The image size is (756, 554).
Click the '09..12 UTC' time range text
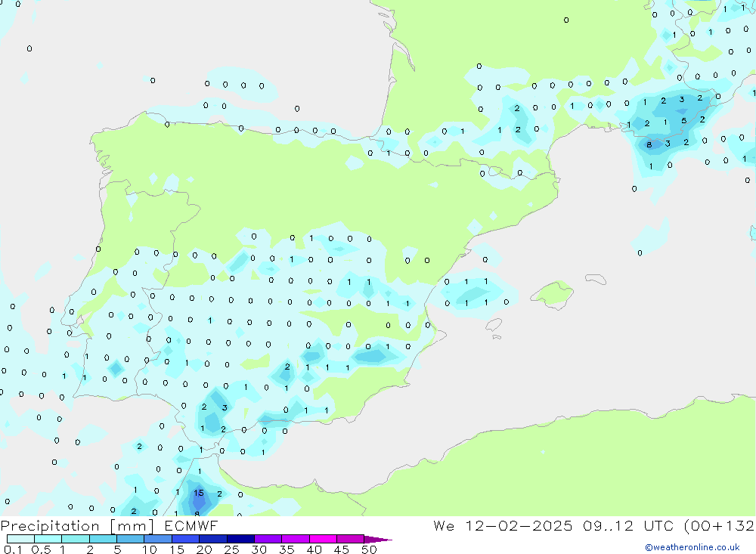click(627, 526)
